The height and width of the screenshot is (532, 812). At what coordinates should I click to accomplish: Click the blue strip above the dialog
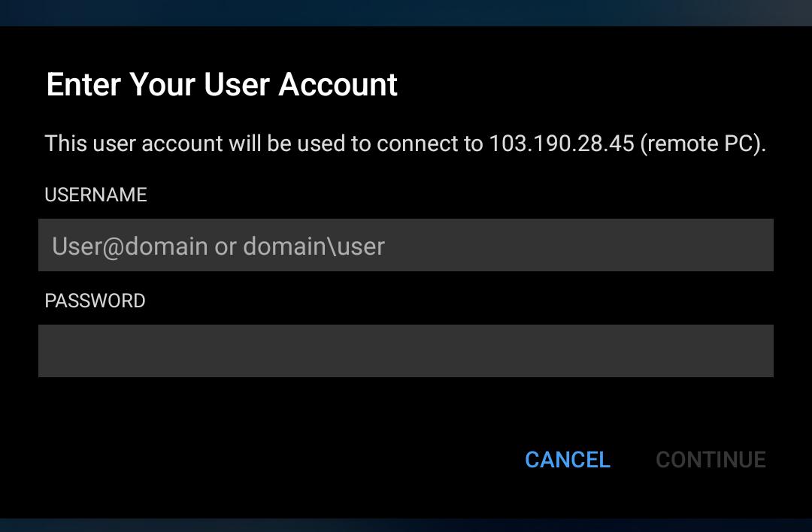406,12
